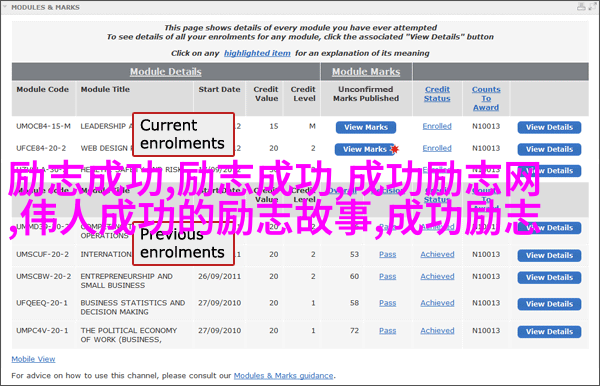600x386 pixels.
Task: Click title 'BUSINESS STATISTICS AND DECISION MAKING'
Action: [133, 307]
